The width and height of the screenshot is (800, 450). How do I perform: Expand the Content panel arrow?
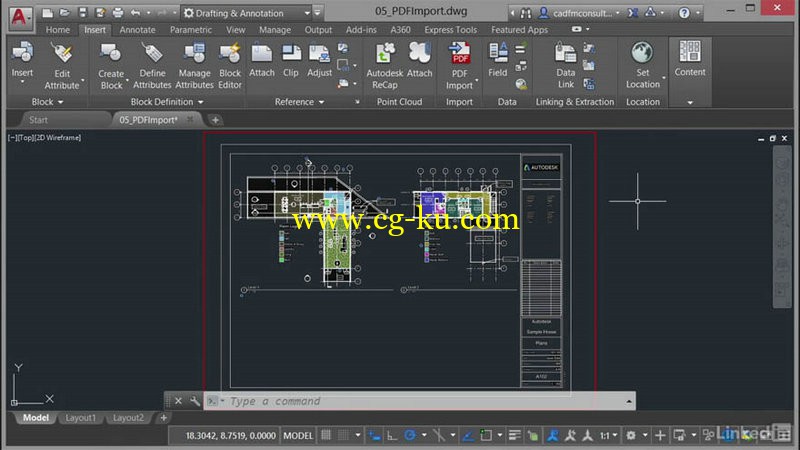point(690,103)
